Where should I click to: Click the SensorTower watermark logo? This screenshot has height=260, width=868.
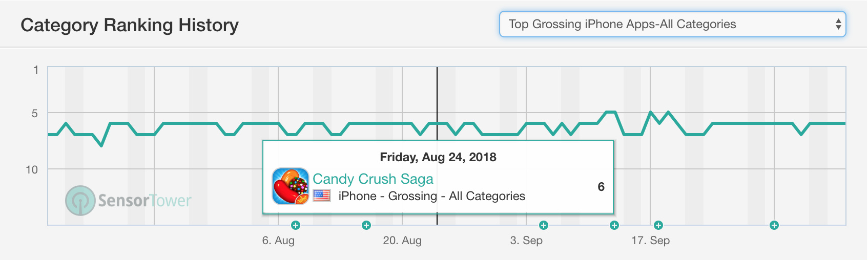[x=128, y=200]
